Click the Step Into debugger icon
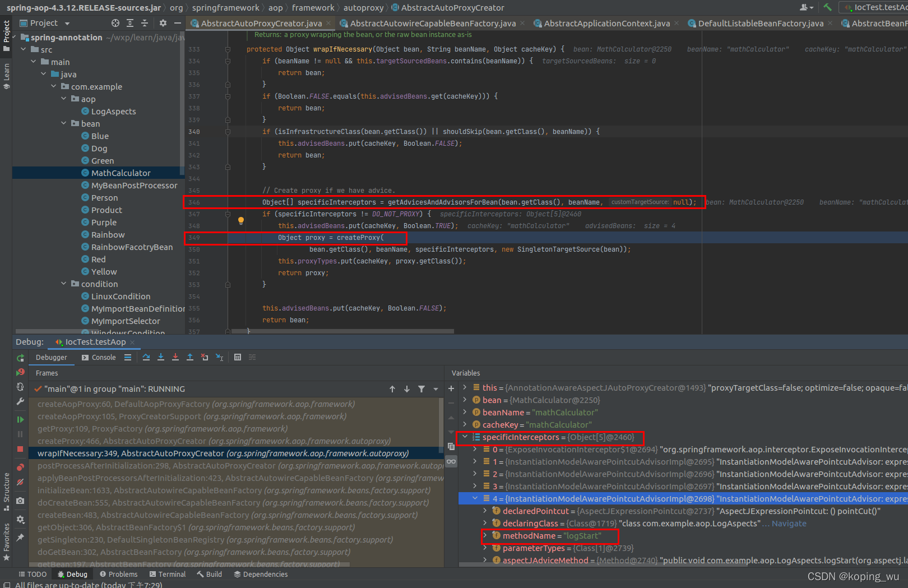 [161, 357]
